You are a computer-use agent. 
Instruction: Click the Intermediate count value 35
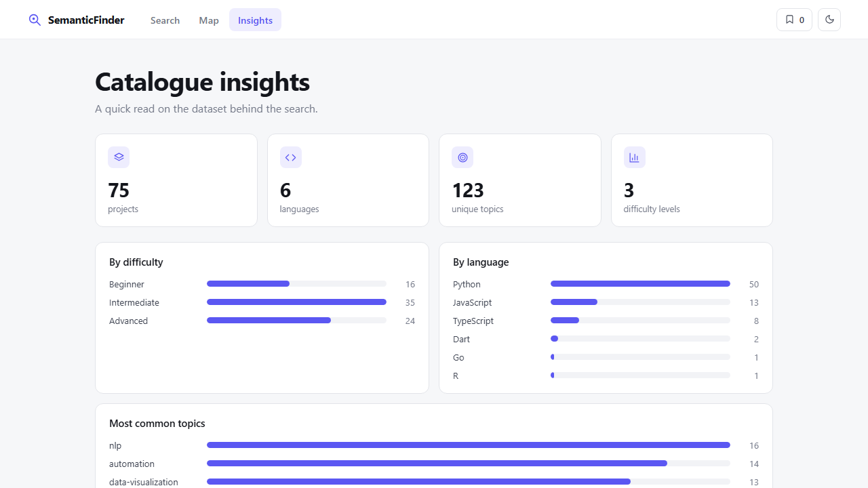[x=410, y=303]
